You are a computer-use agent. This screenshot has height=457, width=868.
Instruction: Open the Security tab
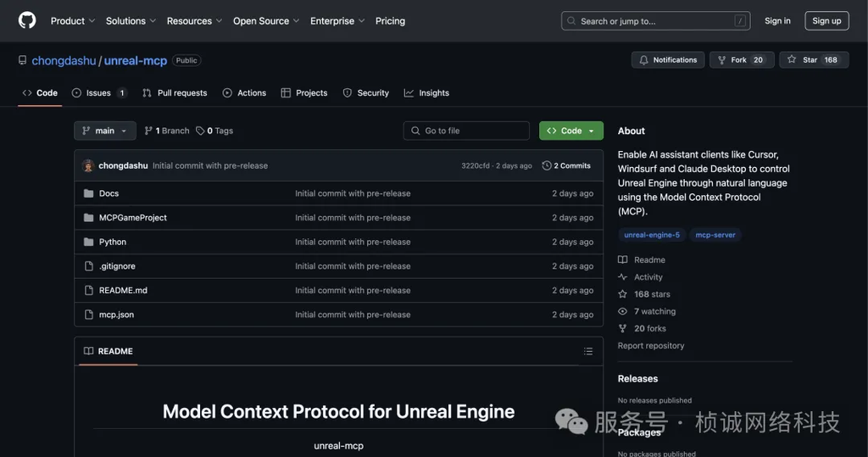tap(366, 93)
